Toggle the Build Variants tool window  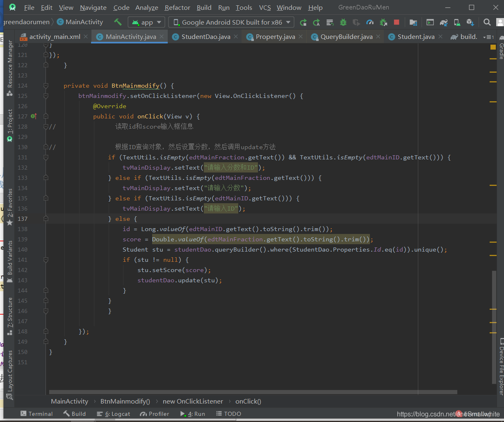pyautogui.click(x=10, y=261)
